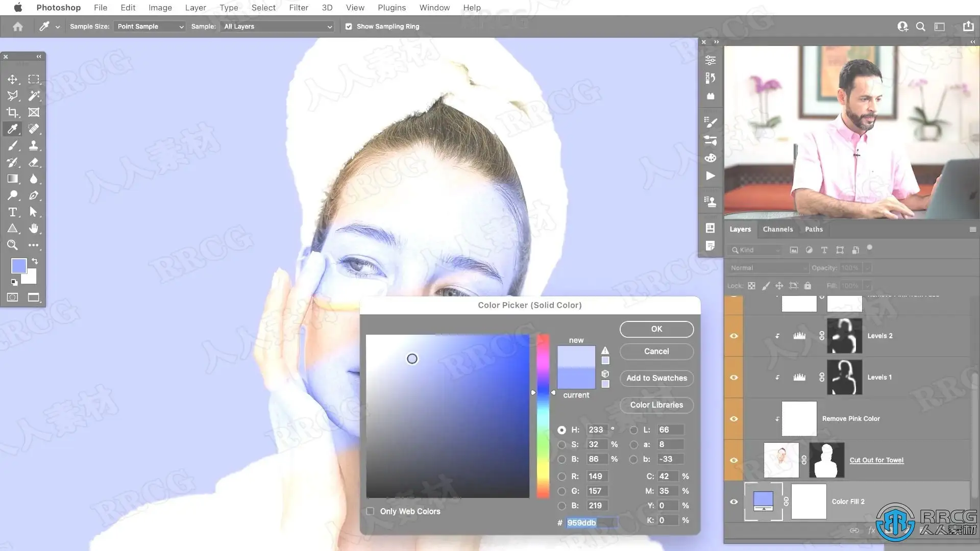This screenshot has height=551, width=980.
Task: Select the Saturation (S) radio button
Action: [x=562, y=445]
